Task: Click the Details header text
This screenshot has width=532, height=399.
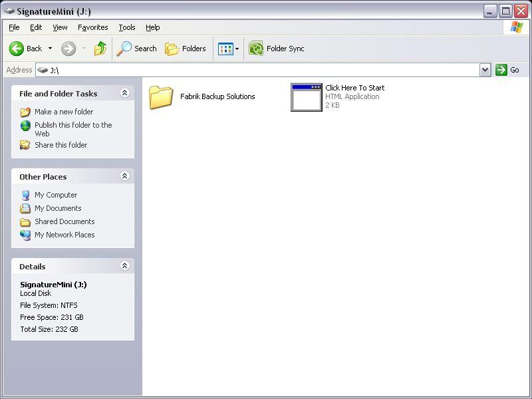Action: click(x=32, y=267)
